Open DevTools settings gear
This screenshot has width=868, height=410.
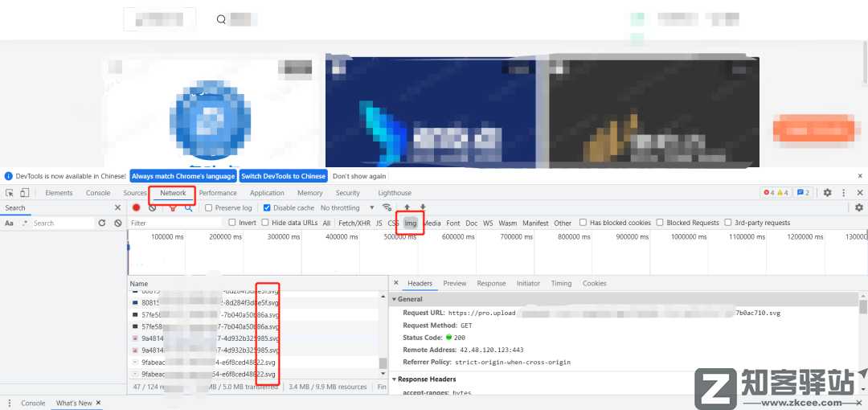coord(827,193)
